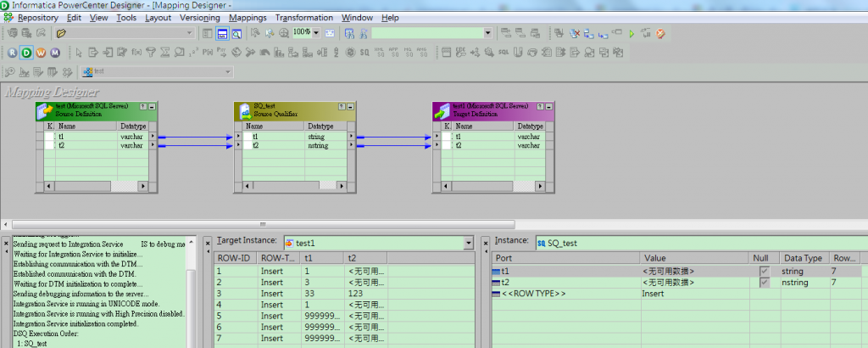This screenshot has height=348, width=868.
Task: Launch Workflow Monitor via M icon
Action: [55, 53]
